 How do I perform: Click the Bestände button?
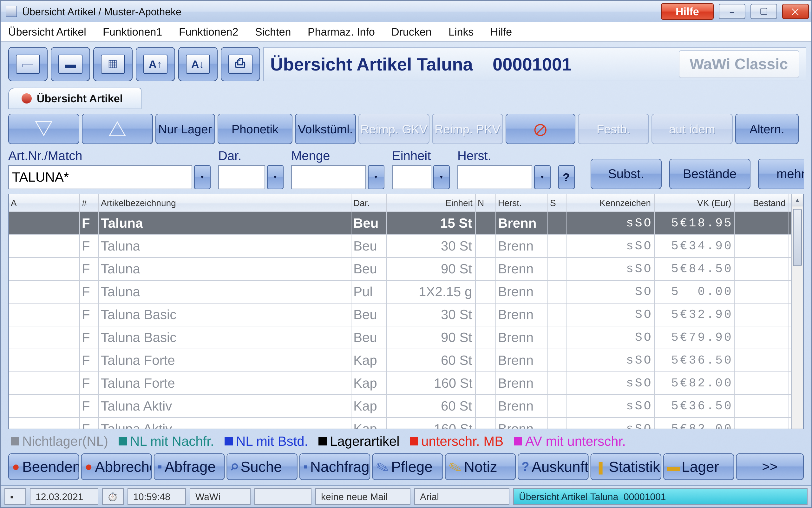[x=710, y=174]
